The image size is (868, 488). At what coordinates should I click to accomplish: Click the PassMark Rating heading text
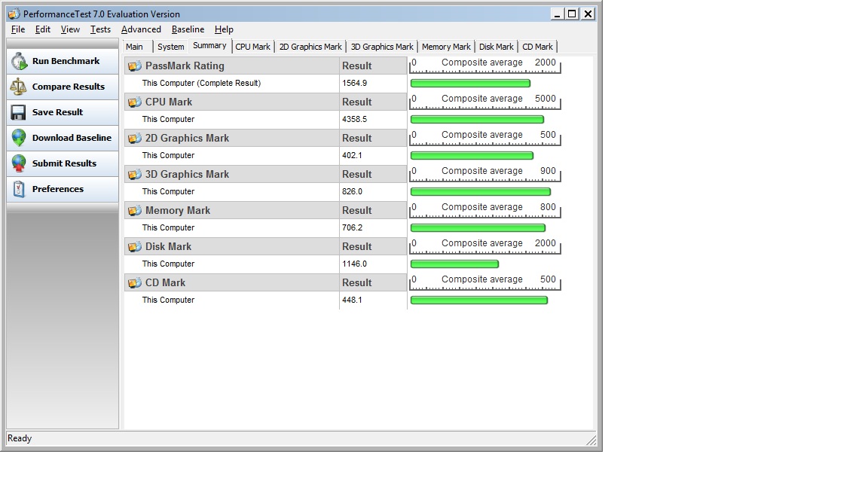click(185, 66)
